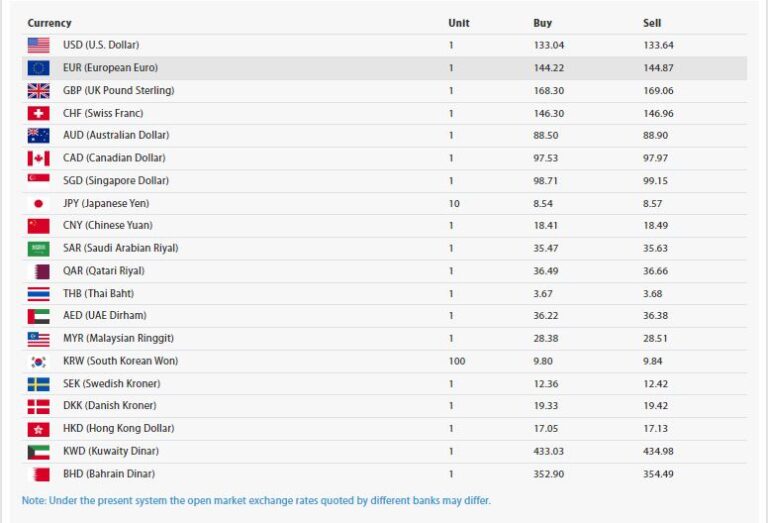Click the UK flag icon
Image resolution: width=768 pixels, height=523 pixels.
tap(38, 90)
